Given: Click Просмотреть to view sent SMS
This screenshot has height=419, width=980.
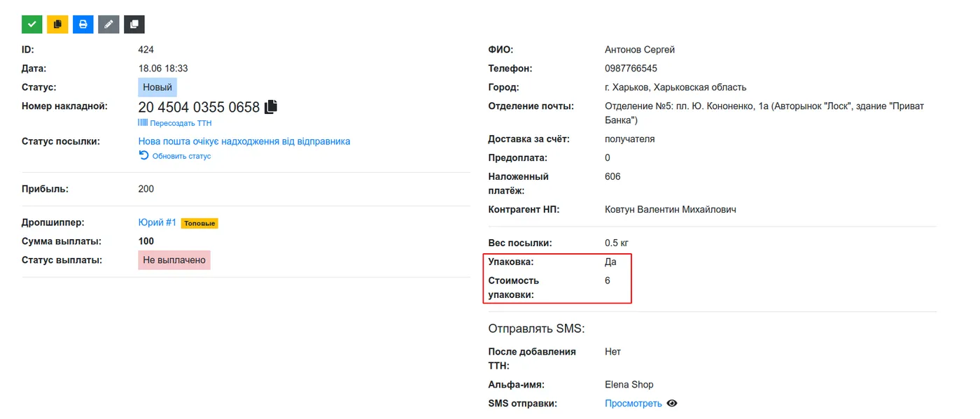Looking at the screenshot, I should pyautogui.click(x=633, y=404).
